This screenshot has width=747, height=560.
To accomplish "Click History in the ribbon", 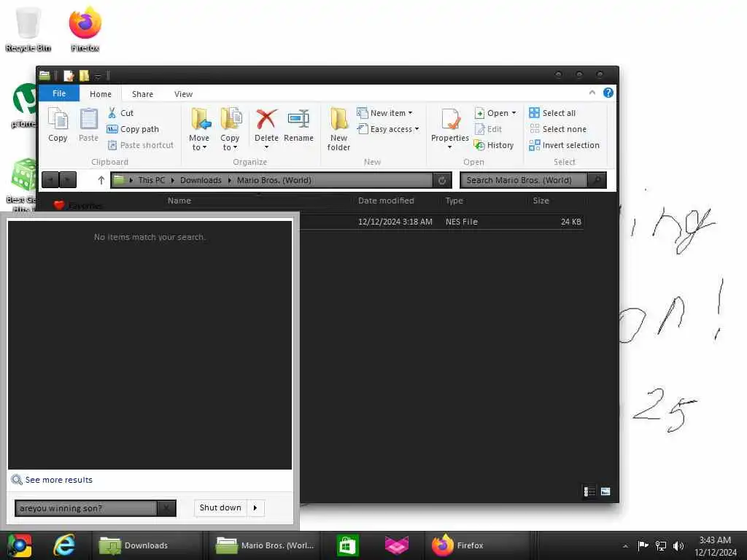I will (494, 145).
